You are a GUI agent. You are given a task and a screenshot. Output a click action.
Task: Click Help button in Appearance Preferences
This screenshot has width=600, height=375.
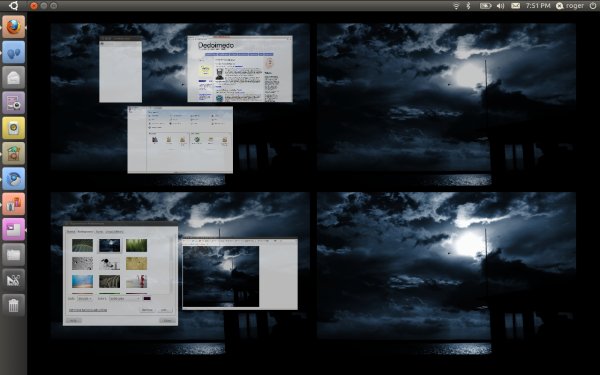point(74,321)
